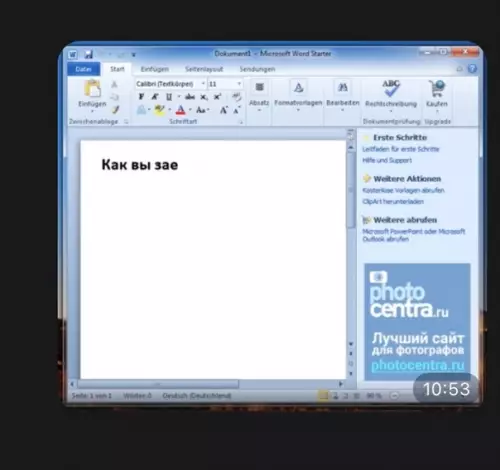Image resolution: width=500 pixels, height=470 pixels.
Task: Minimize the ribbon with the caret icon
Action: (460, 69)
